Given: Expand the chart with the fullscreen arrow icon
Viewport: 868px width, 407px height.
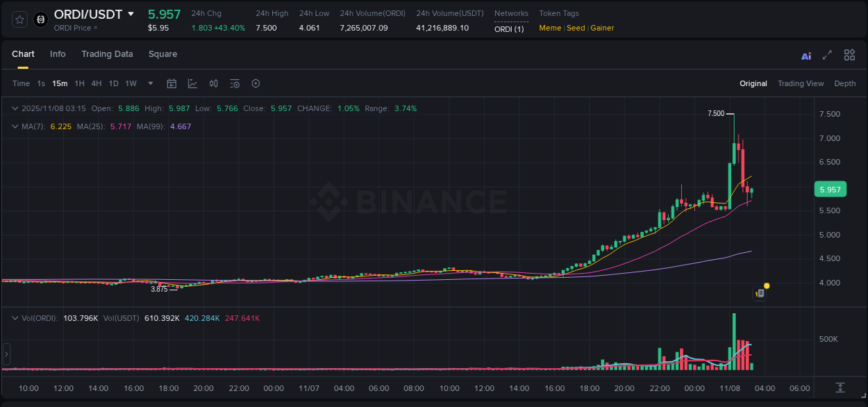Looking at the screenshot, I should tap(827, 55).
